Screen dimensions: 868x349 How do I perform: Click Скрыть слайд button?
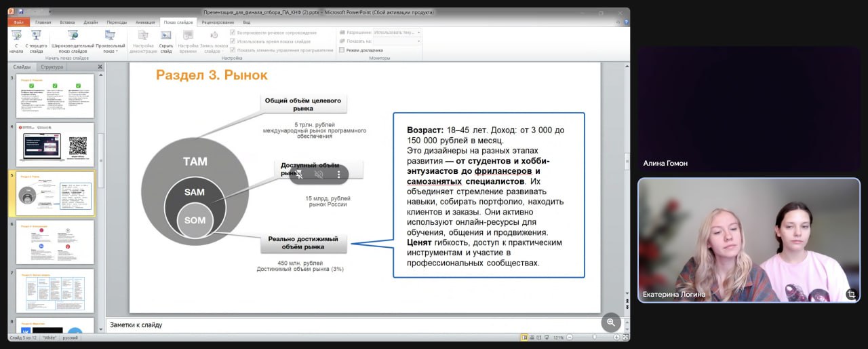tap(166, 41)
